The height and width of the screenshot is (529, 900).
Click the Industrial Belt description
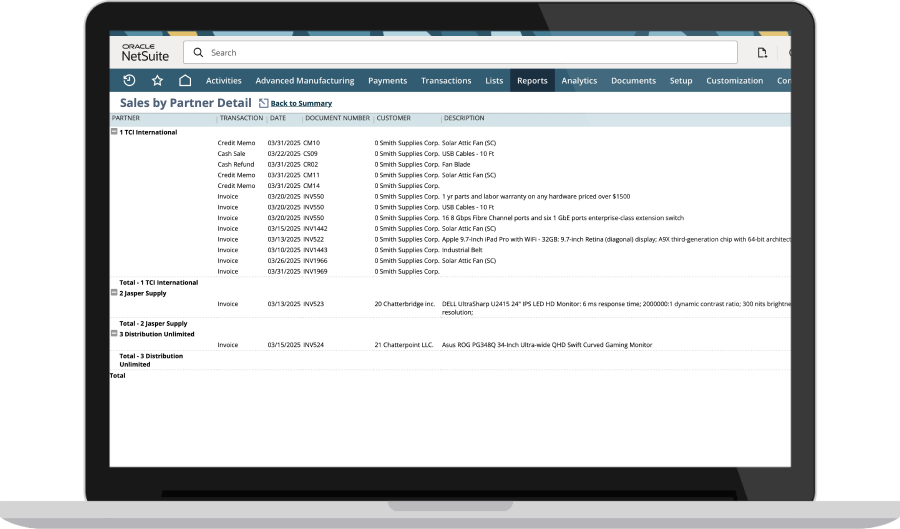tap(462, 250)
